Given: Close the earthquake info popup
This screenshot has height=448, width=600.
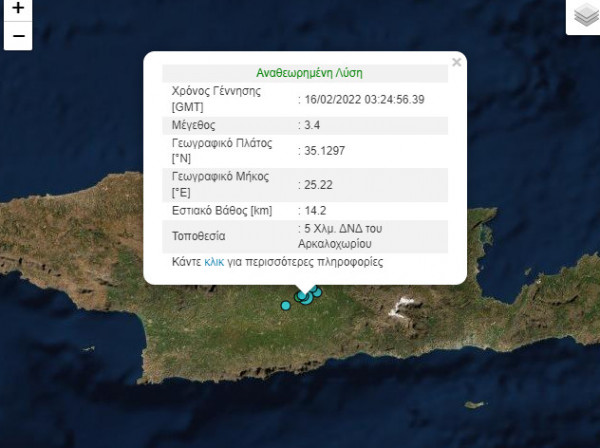Looking at the screenshot, I should [x=456, y=62].
